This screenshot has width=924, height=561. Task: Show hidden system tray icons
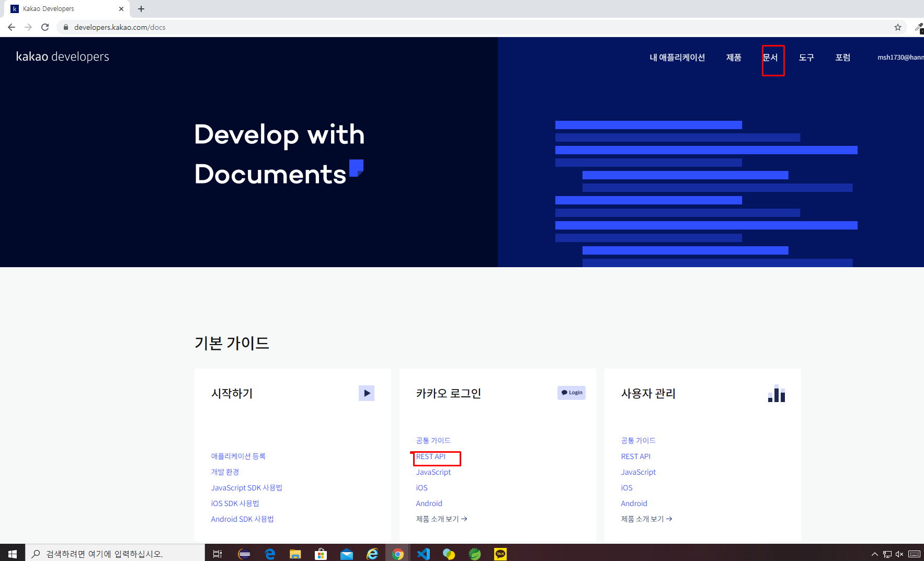tap(874, 554)
